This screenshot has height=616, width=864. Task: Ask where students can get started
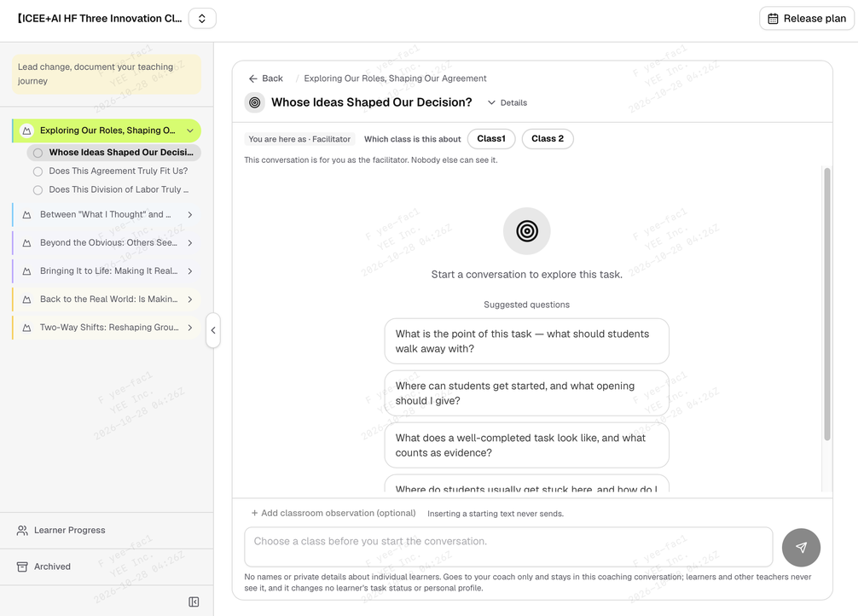(x=527, y=393)
